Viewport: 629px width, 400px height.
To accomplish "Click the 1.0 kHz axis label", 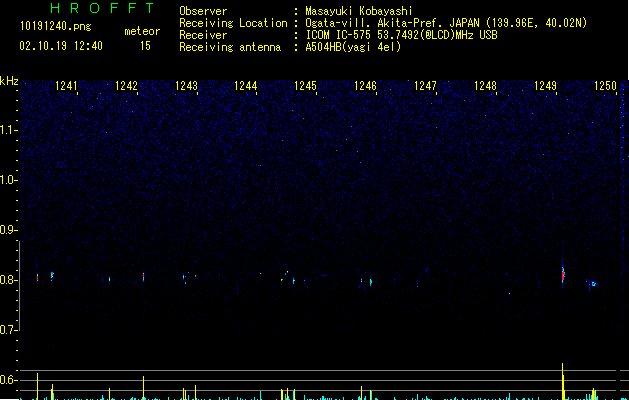I will click(8, 180).
